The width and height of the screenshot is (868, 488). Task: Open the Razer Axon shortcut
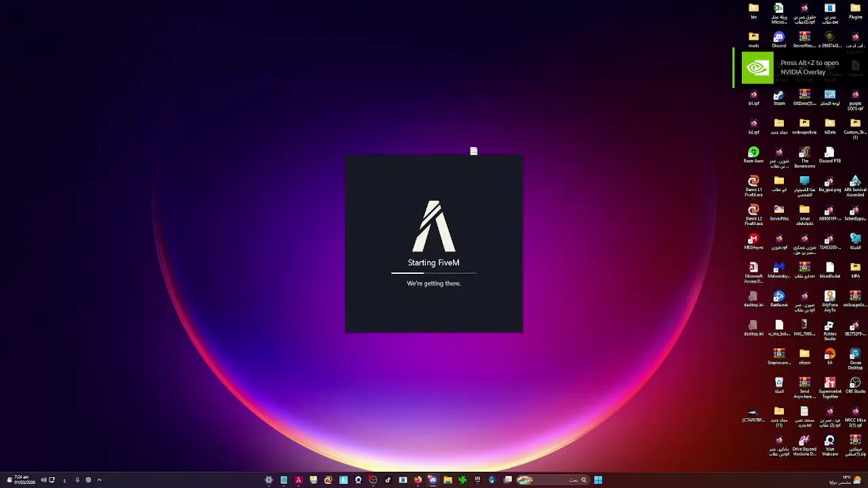tap(753, 155)
